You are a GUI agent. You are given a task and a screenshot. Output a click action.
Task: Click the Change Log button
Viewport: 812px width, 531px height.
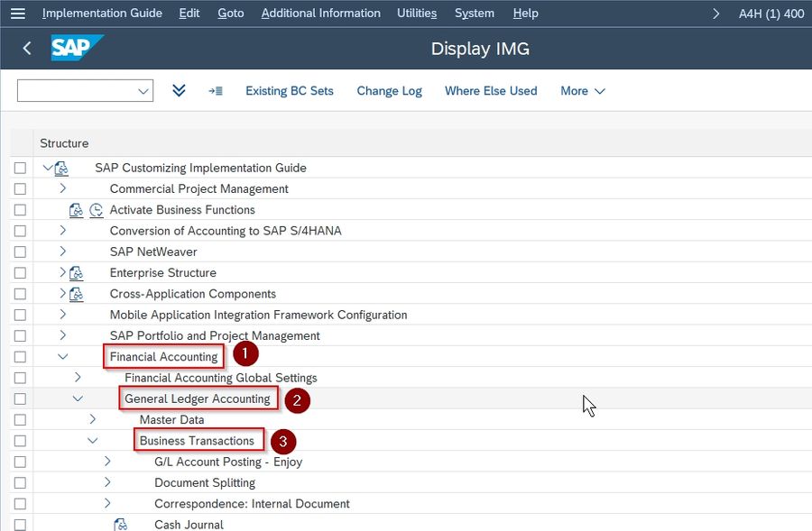[390, 90]
